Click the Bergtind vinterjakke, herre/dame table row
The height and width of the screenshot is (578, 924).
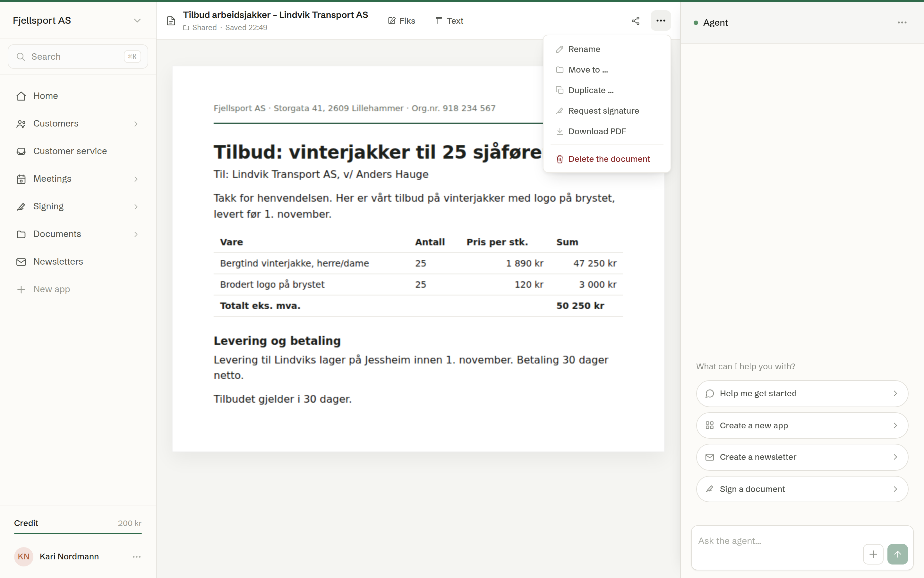[418, 263]
